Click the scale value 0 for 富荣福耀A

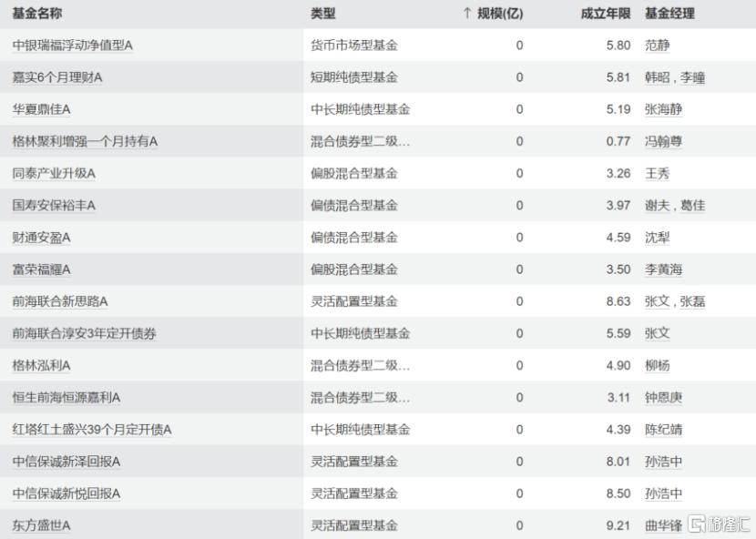519,269
